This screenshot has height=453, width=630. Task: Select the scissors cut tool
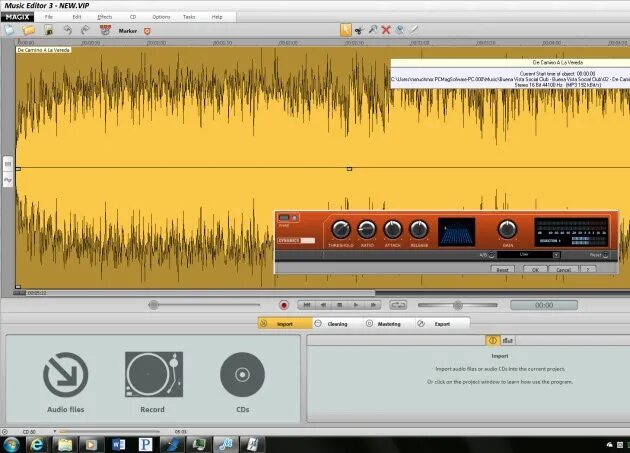click(359, 30)
